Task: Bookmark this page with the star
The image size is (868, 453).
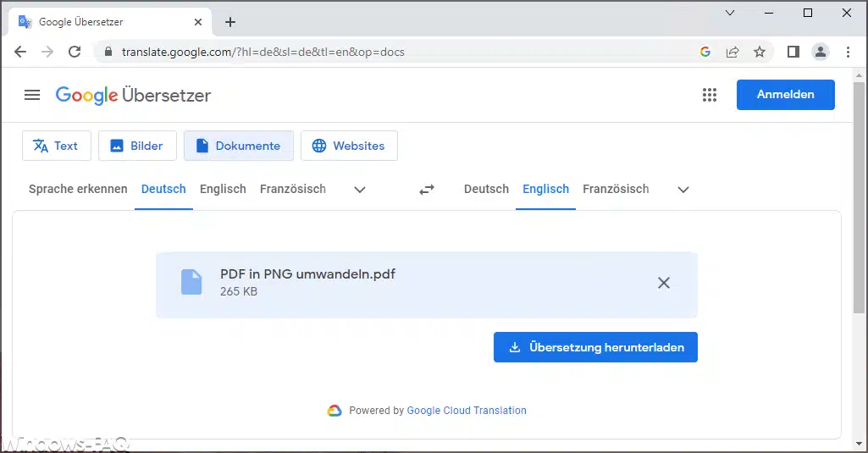Action: click(x=760, y=52)
